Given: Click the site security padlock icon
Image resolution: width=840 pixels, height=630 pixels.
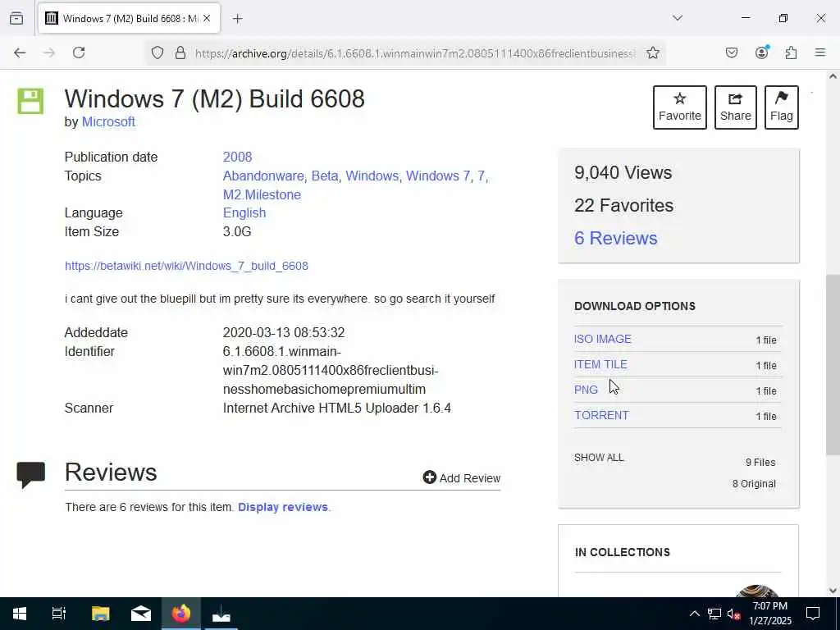Looking at the screenshot, I should point(180,52).
